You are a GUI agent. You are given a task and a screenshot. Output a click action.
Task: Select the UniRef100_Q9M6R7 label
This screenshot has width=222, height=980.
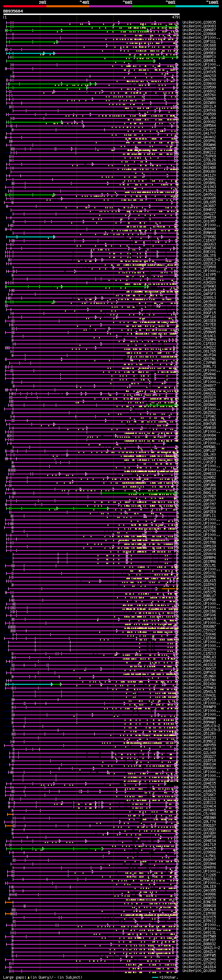[x=199, y=30]
